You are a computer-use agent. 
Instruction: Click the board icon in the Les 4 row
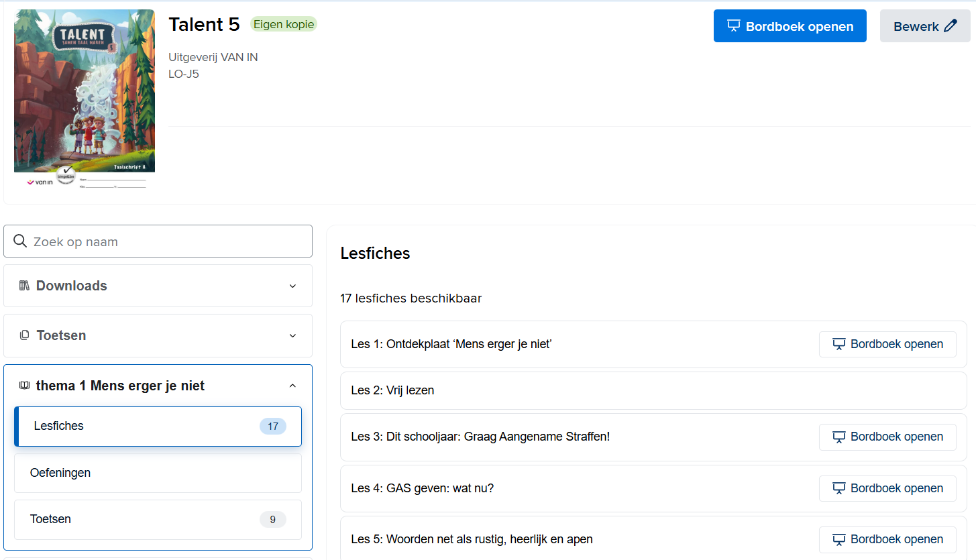[x=838, y=488]
